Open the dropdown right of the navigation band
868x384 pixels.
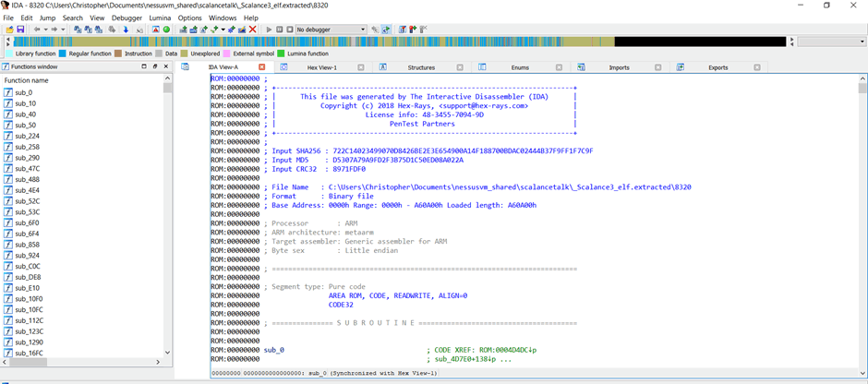pos(833,42)
